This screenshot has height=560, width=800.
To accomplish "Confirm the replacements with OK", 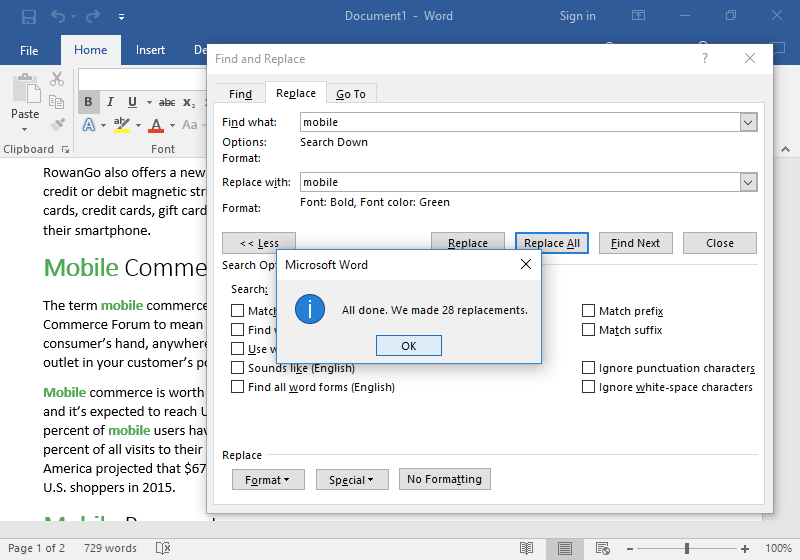I will pyautogui.click(x=409, y=346).
